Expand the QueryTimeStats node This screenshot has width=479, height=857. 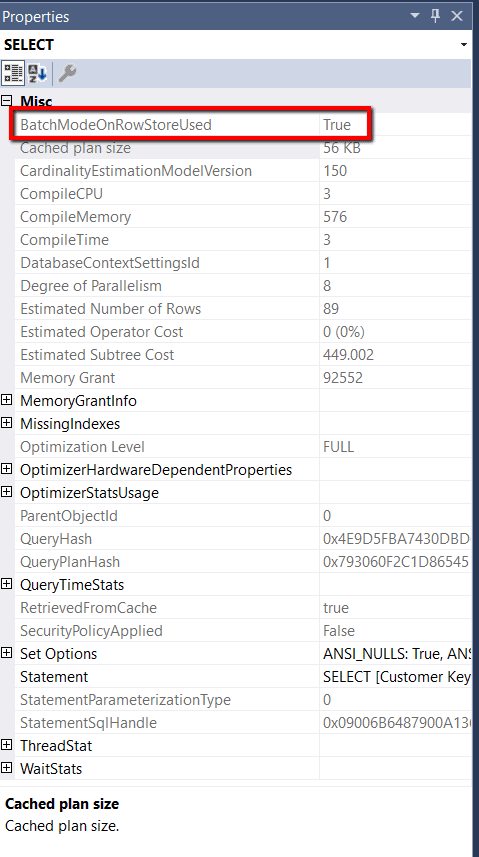pos(7,584)
